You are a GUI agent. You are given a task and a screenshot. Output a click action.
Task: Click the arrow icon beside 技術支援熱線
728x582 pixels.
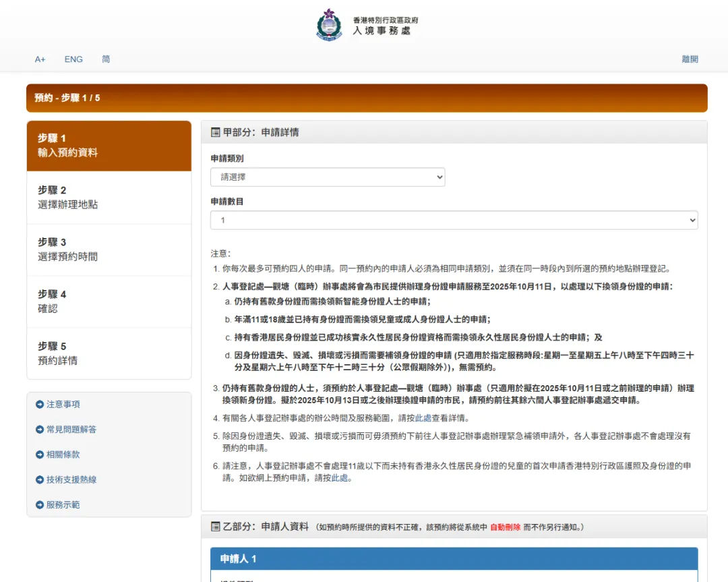40,479
